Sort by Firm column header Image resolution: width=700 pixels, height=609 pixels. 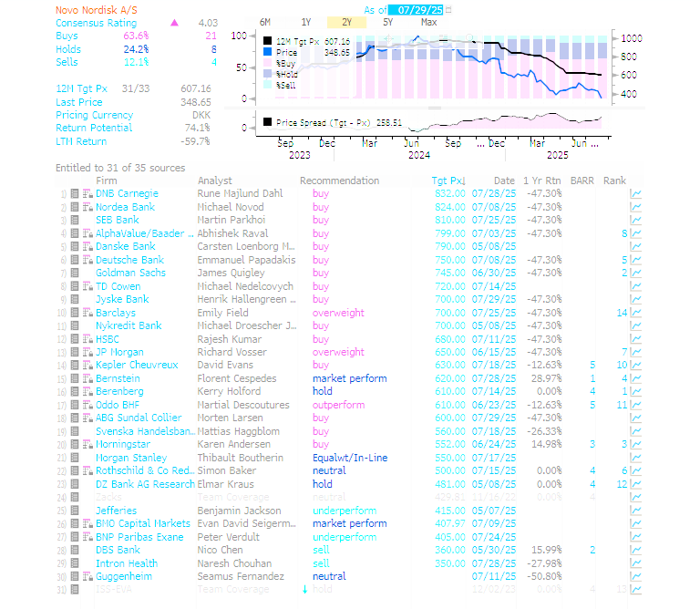pos(107,181)
